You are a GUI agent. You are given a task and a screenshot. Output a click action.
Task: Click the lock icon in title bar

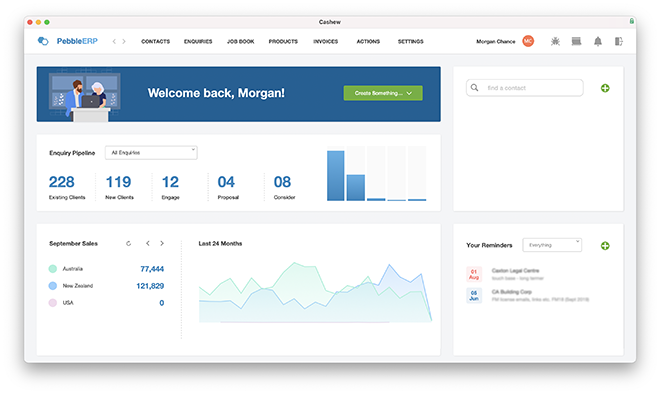point(631,21)
